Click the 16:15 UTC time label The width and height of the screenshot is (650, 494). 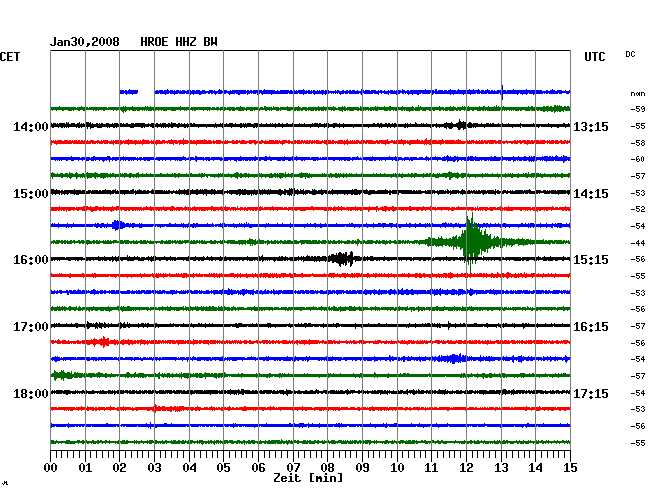591,327
